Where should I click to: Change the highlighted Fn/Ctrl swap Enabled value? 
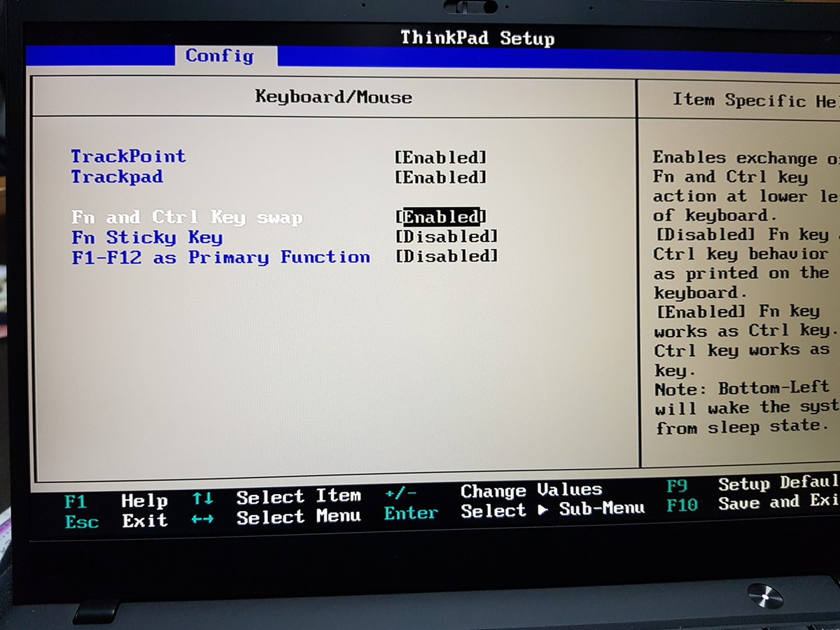click(440, 216)
